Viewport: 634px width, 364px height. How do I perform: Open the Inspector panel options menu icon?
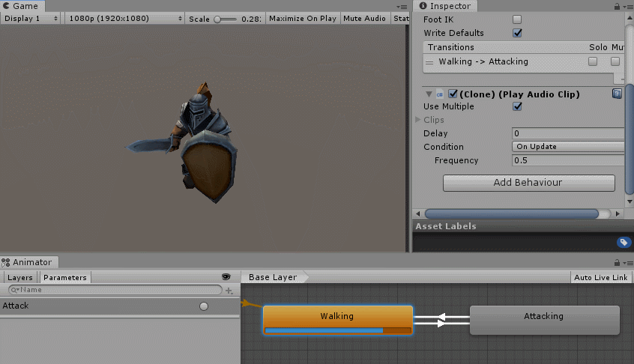(x=628, y=7)
